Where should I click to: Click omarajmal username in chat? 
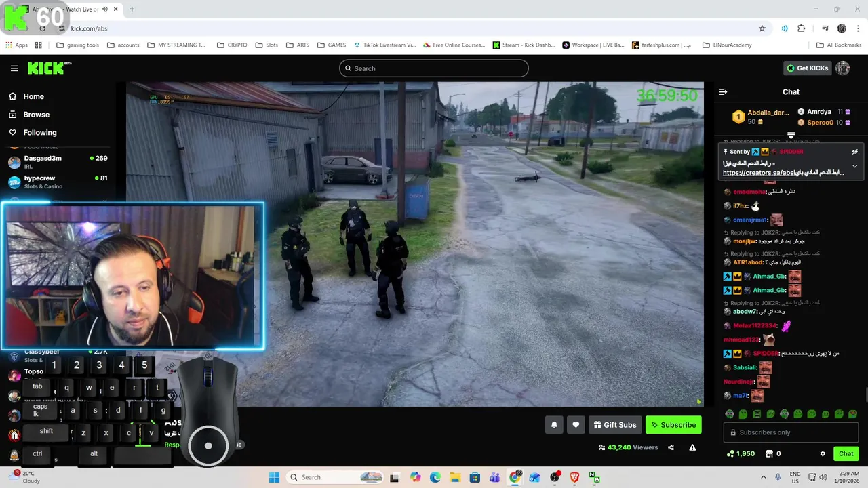tap(750, 220)
